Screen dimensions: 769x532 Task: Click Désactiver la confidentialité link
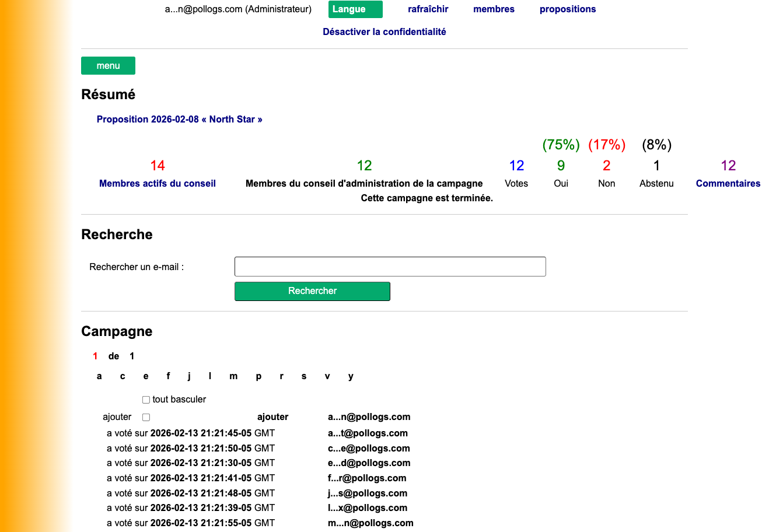pyautogui.click(x=384, y=32)
